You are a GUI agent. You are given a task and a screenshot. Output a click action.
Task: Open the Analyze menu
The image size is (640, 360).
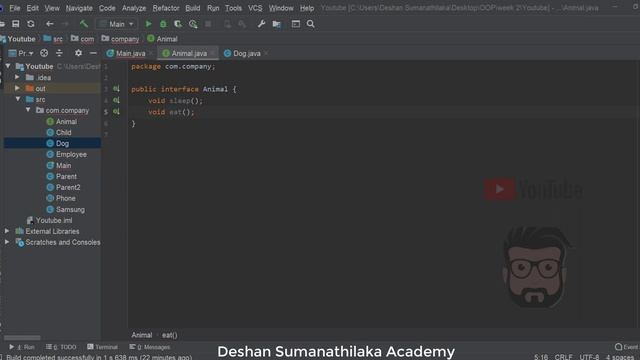(134, 8)
